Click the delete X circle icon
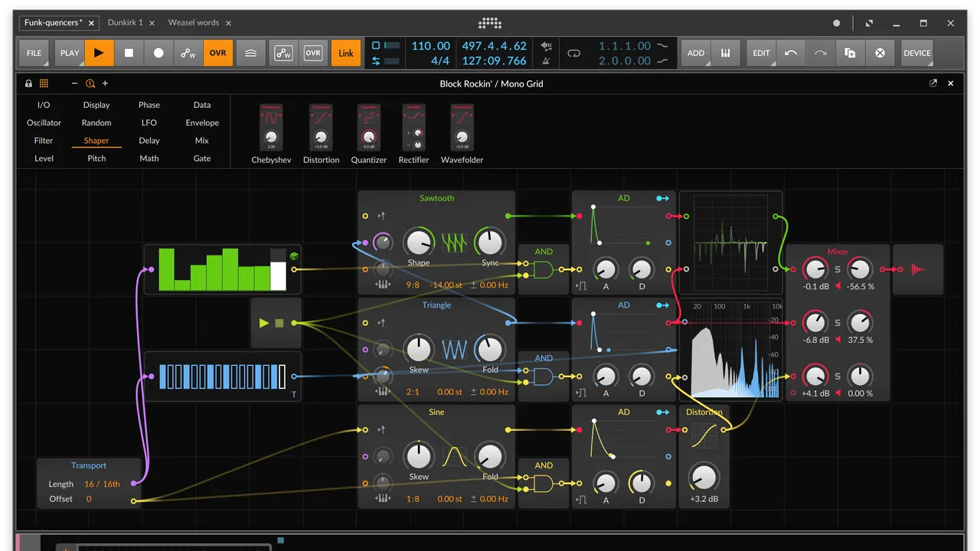The width and height of the screenshot is (980, 551). pos(880,53)
